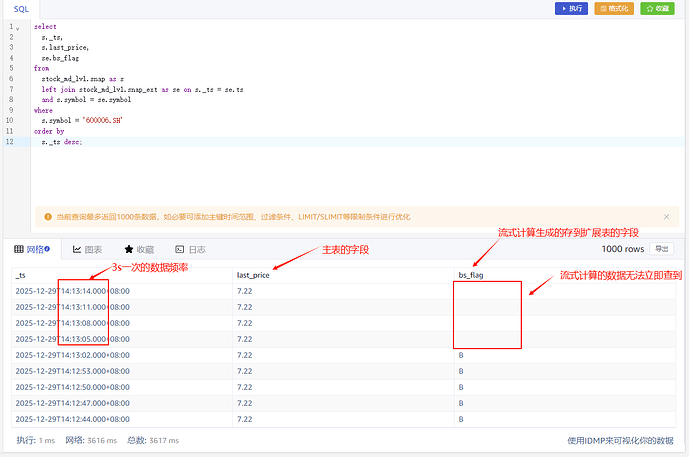Click inside the SQL editor at line 12
This screenshot has width=689, height=457.
[200, 143]
